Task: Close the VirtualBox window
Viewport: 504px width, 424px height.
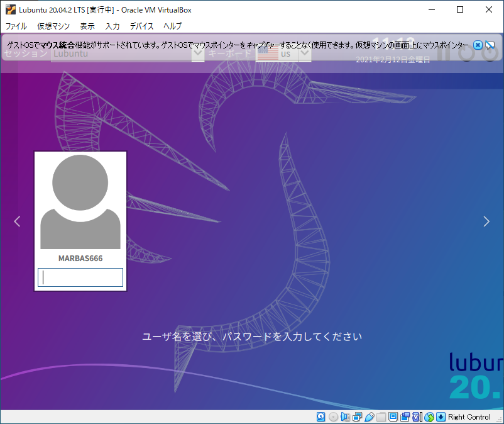Action: tap(488, 9)
